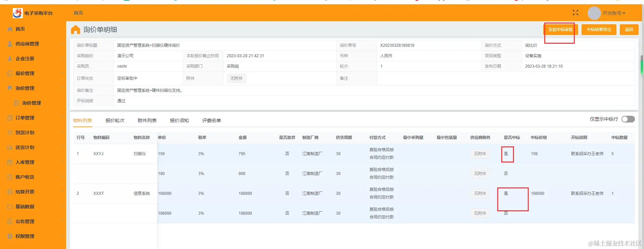Viewport: 644px width, 249px height.
Task: Click the page vertical scrollbar
Action: [642, 65]
